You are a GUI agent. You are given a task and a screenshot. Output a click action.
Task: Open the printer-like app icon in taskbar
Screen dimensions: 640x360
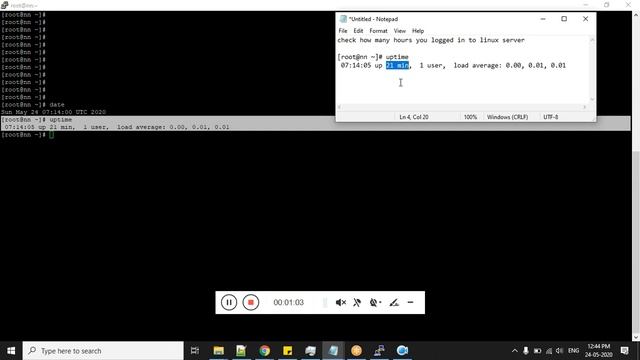310,351
